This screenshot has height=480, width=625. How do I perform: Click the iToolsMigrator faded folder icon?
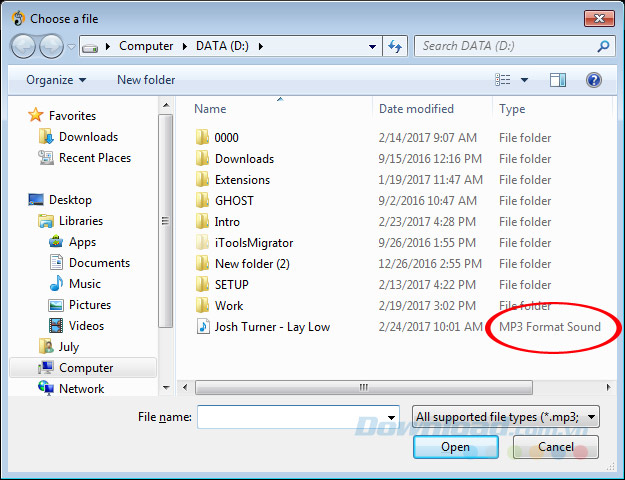202,242
